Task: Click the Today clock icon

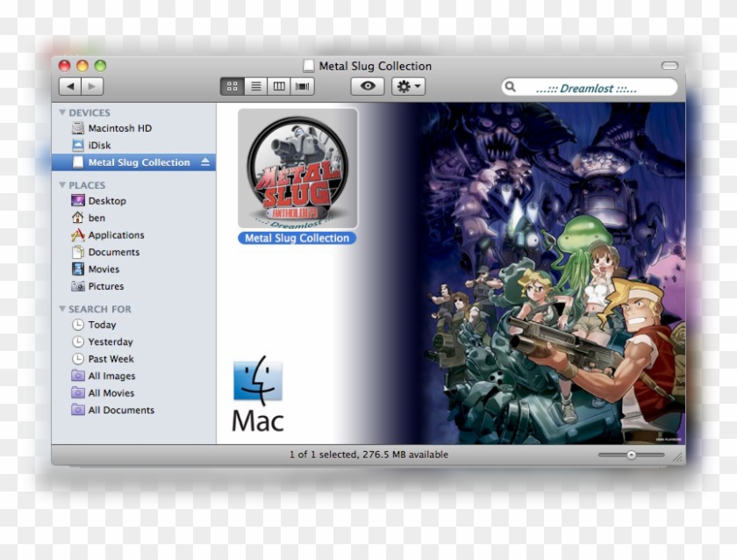Action: pyautogui.click(x=77, y=325)
